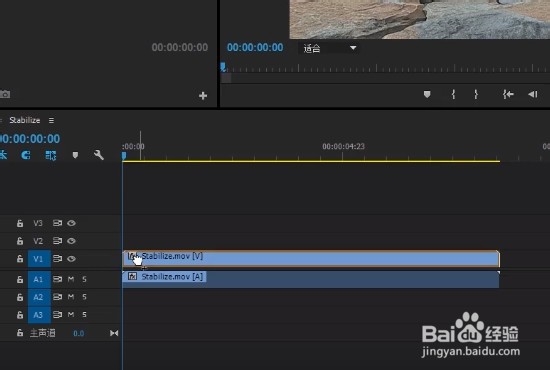Viewport: 550px width, 370px height.
Task: Toggle lock on track V1
Action: pyautogui.click(x=20, y=259)
